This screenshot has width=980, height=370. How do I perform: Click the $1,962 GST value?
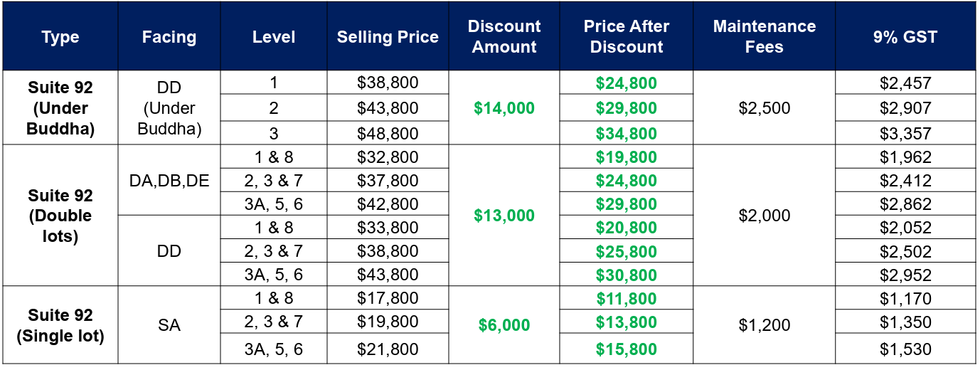point(906,157)
